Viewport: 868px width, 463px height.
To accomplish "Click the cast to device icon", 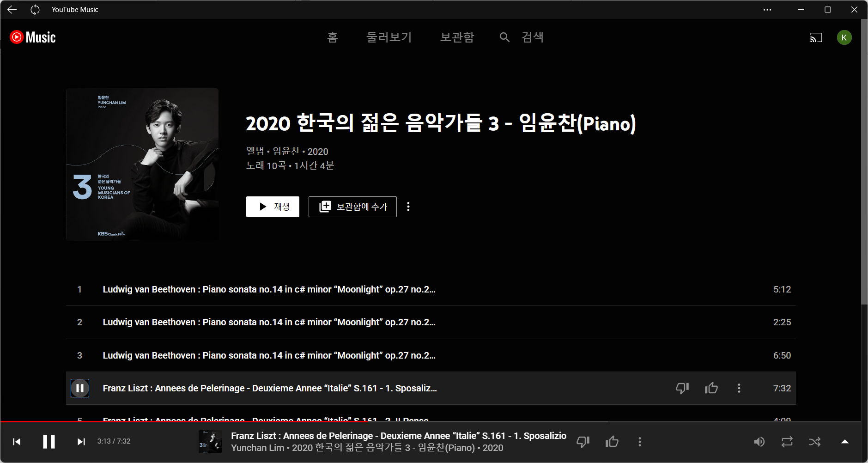I will [816, 37].
